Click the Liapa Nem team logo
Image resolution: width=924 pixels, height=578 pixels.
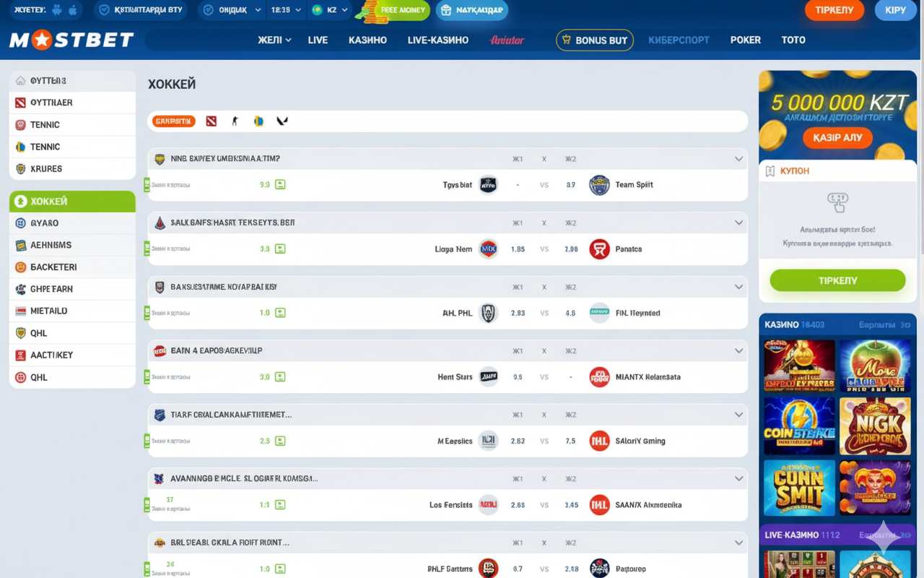(489, 249)
